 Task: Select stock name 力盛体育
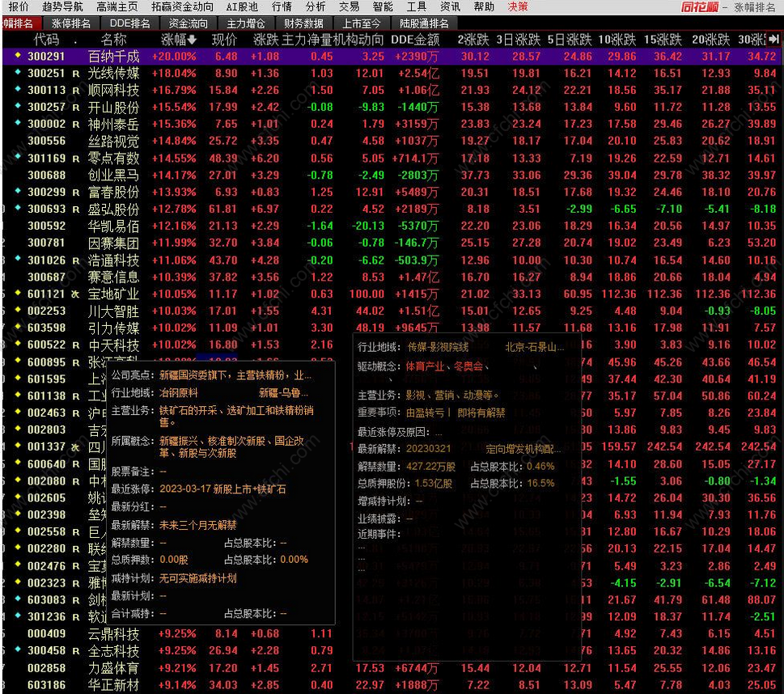coord(113,668)
